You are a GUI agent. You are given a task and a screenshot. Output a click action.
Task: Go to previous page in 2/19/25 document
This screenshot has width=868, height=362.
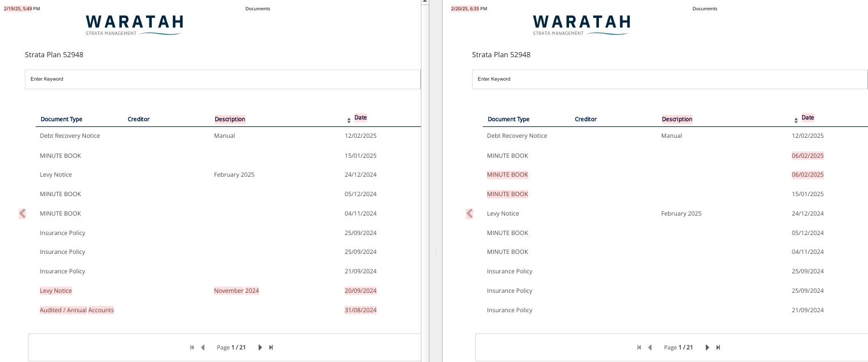coord(202,347)
